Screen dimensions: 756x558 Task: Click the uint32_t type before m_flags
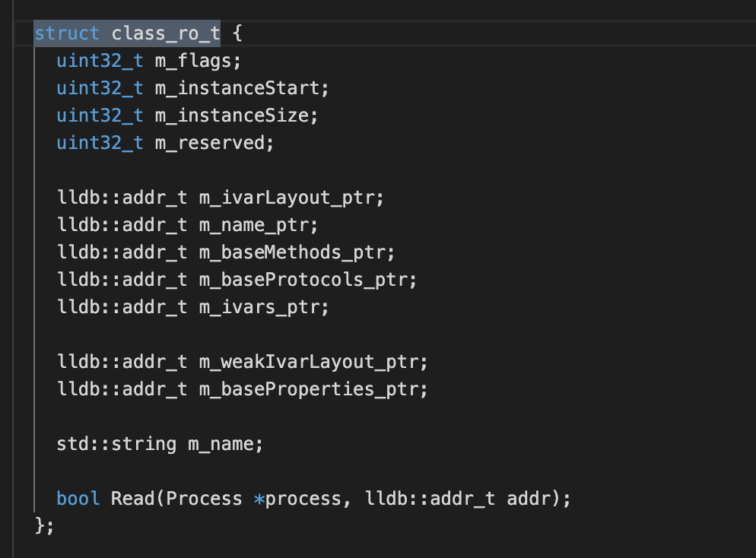[x=100, y=61]
